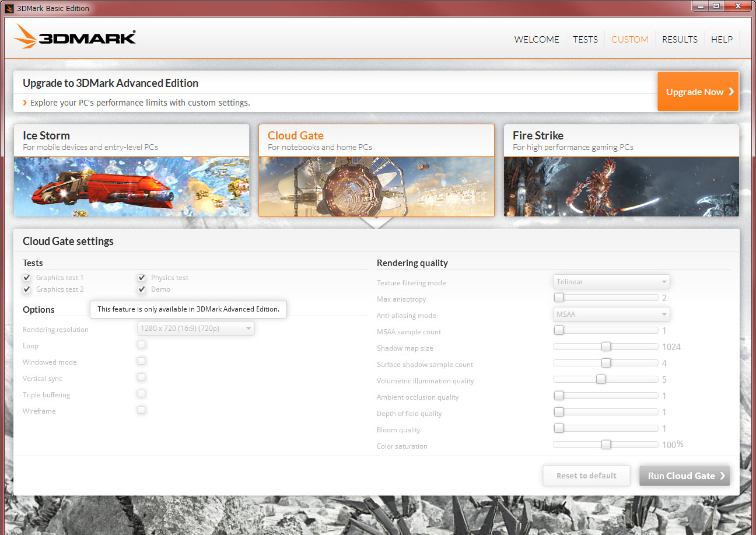Click the Upgrade Now button

[698, 92]
